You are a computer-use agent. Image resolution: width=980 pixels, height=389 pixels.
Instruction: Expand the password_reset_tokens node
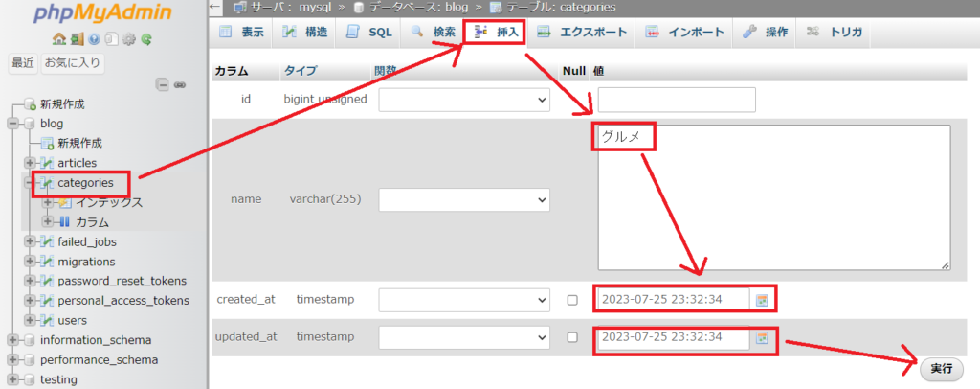[x=30, y=281]
